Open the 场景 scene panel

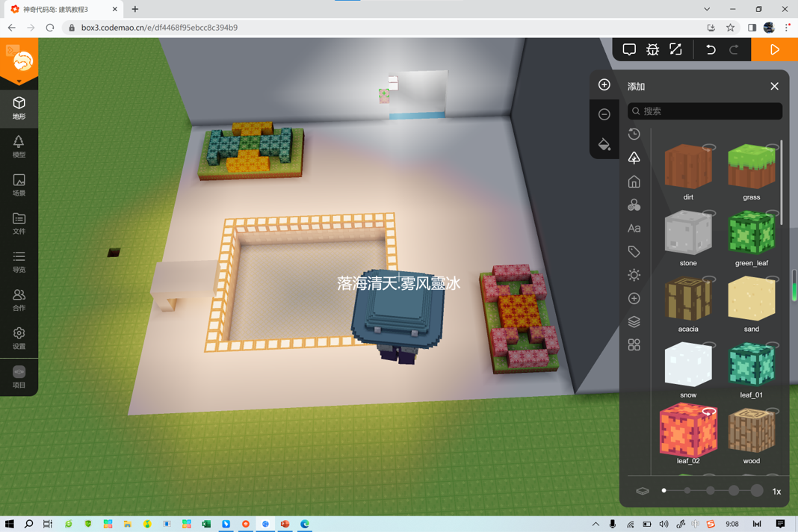[x=19, y=185]
